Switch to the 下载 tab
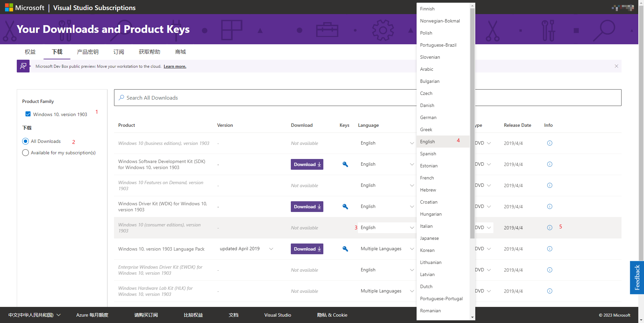The height and width of the screenshot is (323, 644). [x=57, y=52]
